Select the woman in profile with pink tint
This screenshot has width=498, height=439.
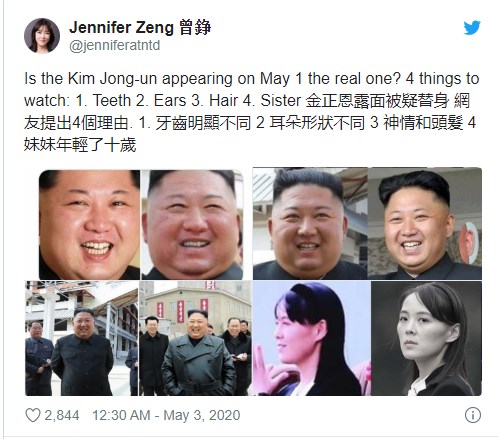point(312,338)
